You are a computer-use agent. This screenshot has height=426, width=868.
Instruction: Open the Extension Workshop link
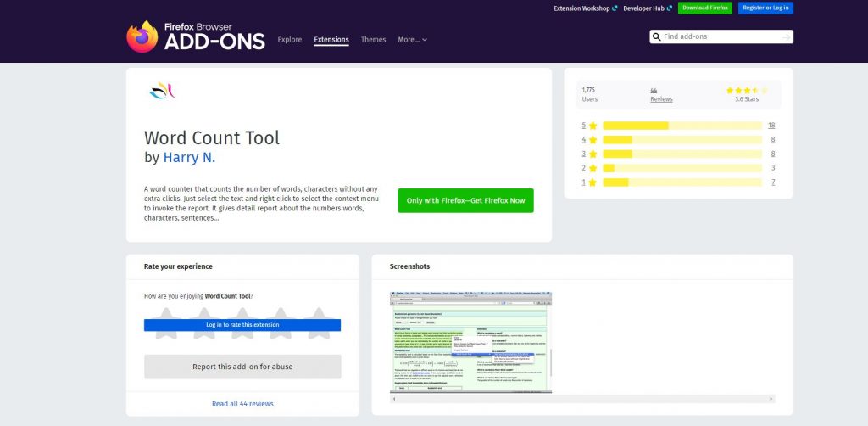click(585, 8)
